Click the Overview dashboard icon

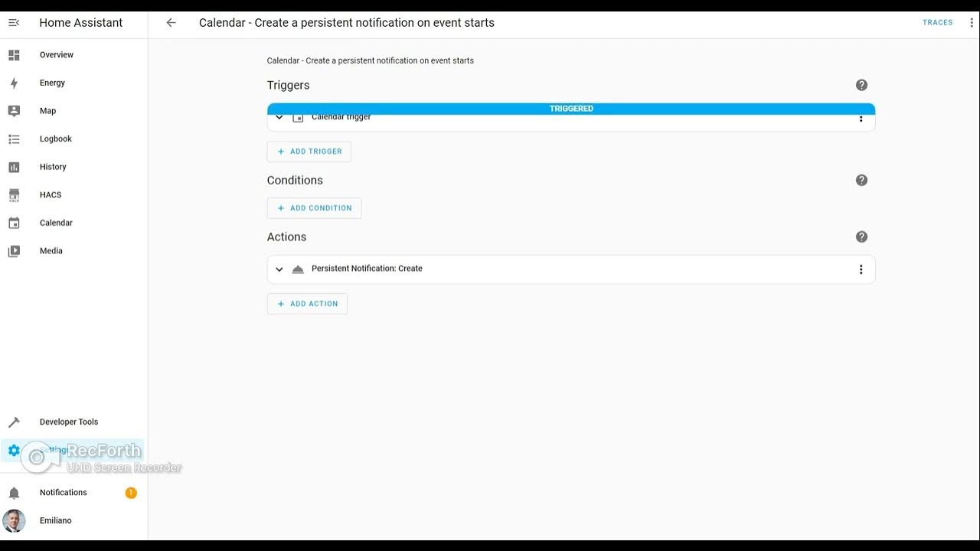pos(14,55)
